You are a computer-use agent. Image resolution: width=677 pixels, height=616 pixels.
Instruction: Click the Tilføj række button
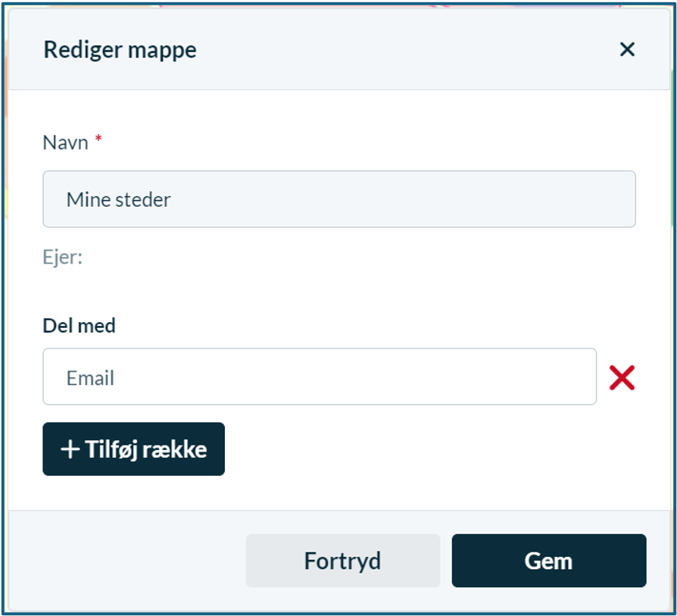pyautogui.click(x=133, y=449)
